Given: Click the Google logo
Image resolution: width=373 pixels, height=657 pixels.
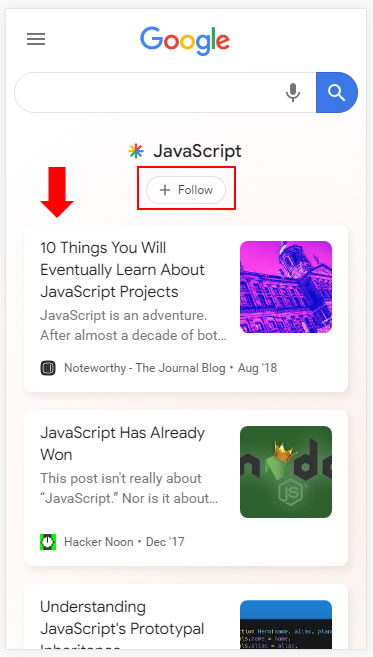Looking at the screenshot, I should click(x=185, y=41).
